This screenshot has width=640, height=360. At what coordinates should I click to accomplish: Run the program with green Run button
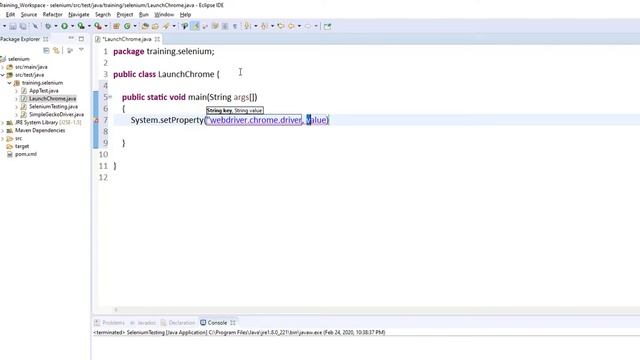[x=64, y=26]
